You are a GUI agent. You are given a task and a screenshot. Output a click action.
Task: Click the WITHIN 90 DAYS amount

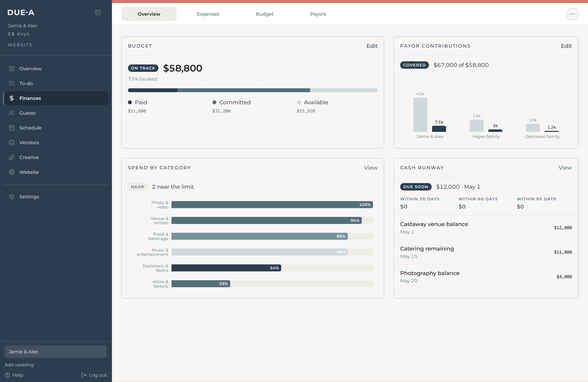pos(520,207)
